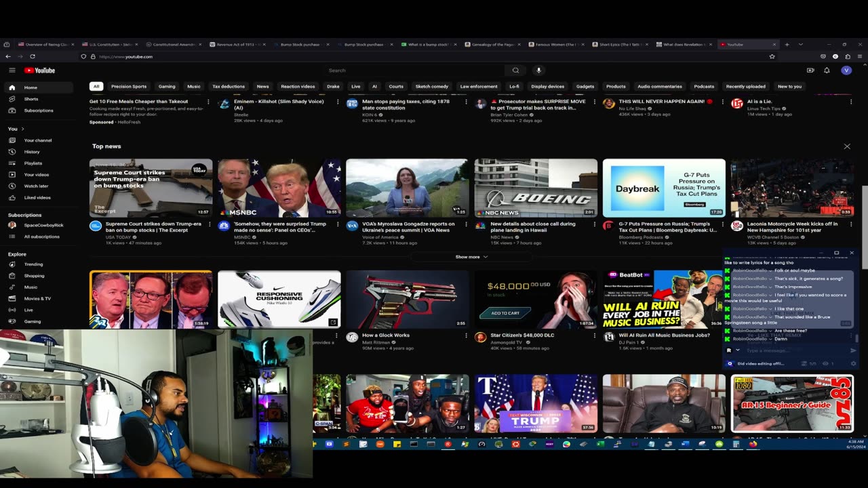Open a new browser tab
The image size is (868, 488).
787,44
